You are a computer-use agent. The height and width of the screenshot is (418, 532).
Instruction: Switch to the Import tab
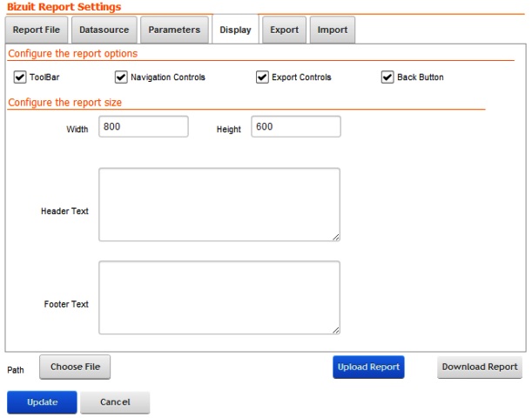(x=333, y=30)
